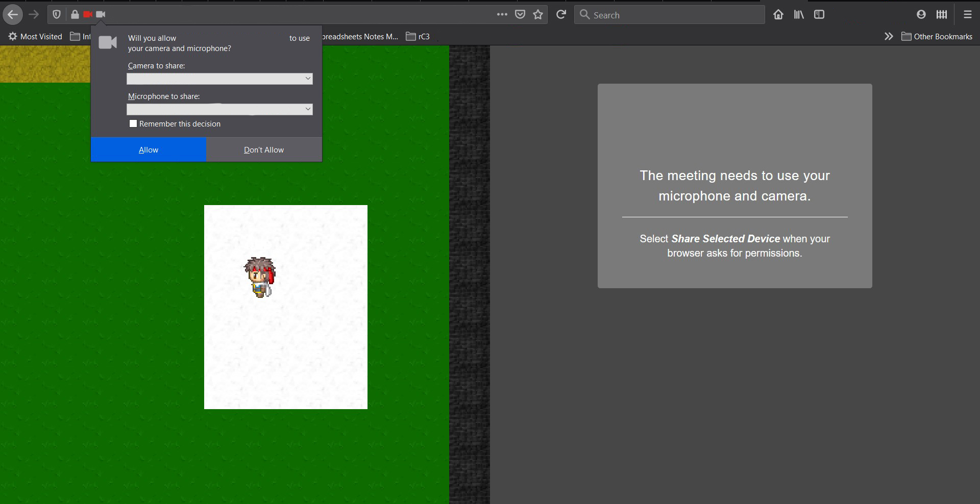Bookmark this page with the star icon
The width and height of the screenshot is (980, 504).
[x=538, y=15]
